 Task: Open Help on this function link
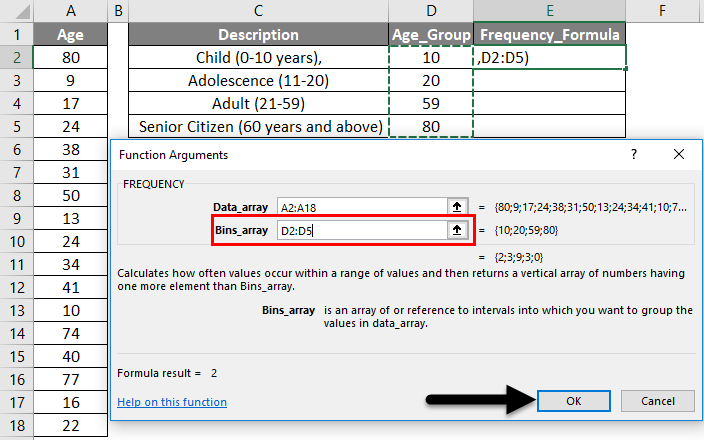pos(172,402)
